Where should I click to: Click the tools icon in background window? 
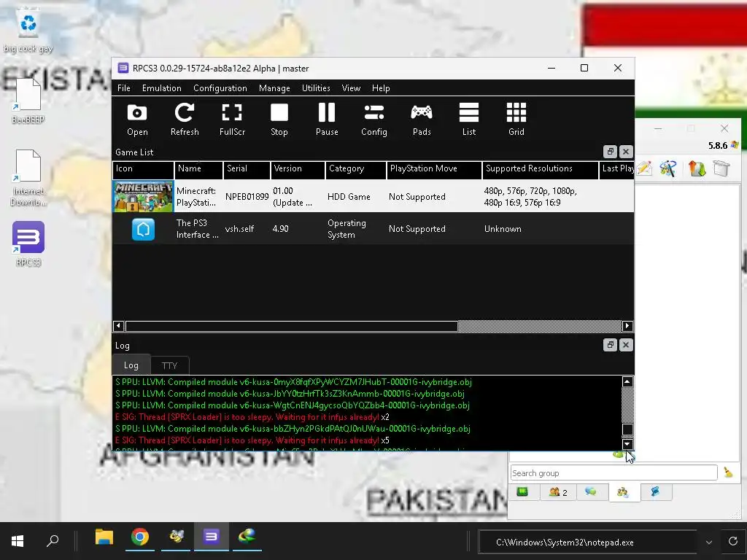[668, 168]
